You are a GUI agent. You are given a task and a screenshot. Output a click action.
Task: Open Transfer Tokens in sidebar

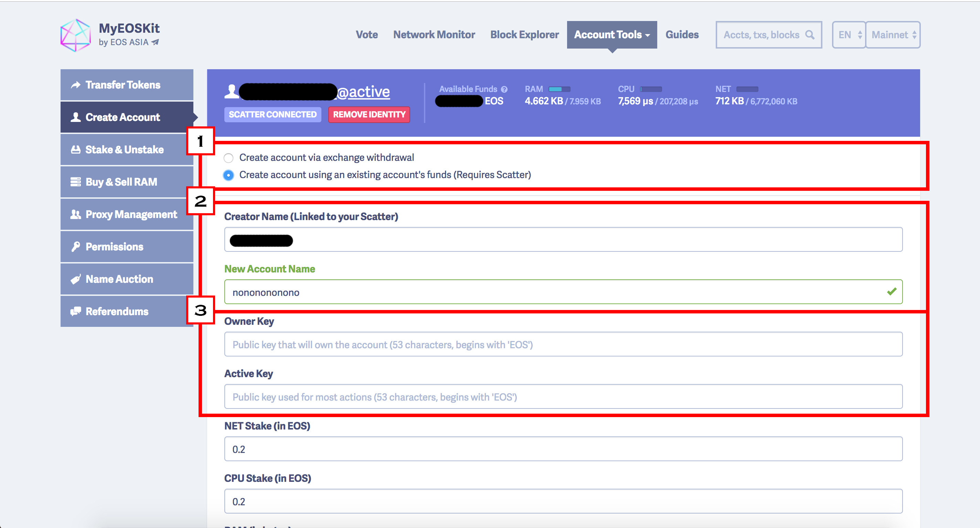(x=127, y=85)
